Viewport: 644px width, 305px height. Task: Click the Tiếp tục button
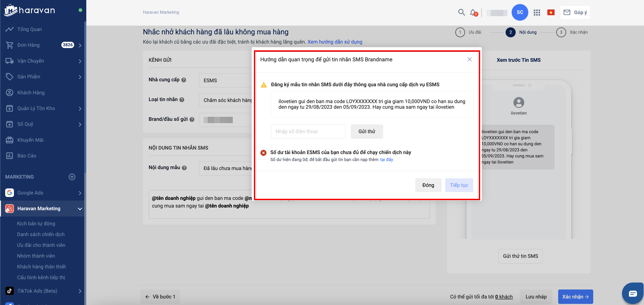coord(459,185)
